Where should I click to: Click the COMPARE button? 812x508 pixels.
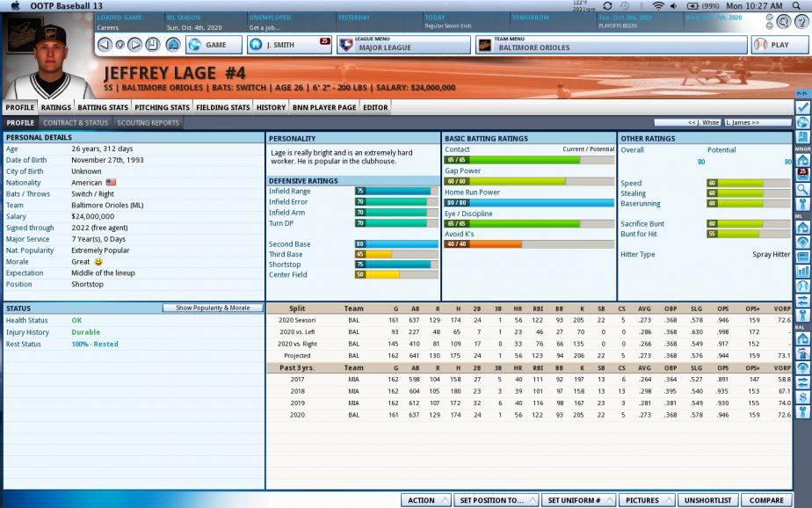point(766,500)
